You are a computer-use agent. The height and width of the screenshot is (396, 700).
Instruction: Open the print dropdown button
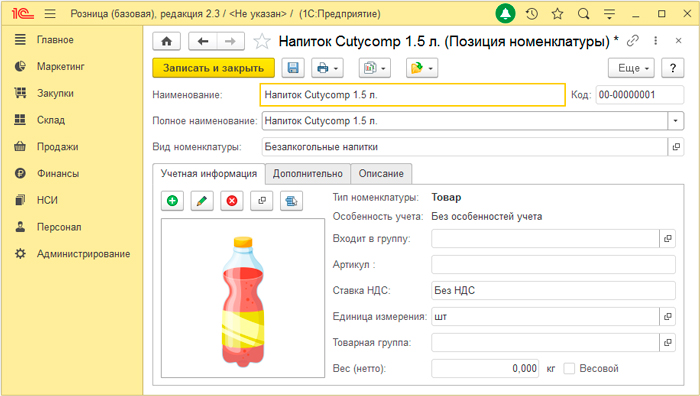(327, 68)
